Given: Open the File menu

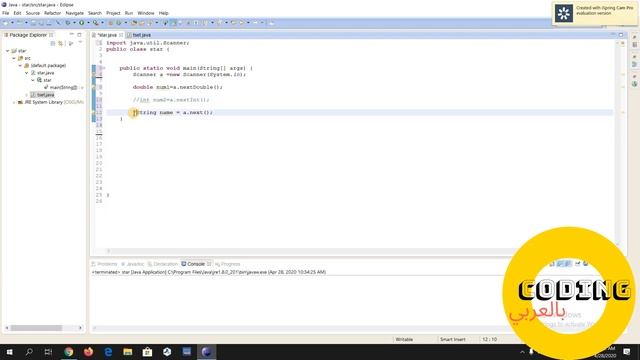Looking at the screenshot, I should [6, 13].
